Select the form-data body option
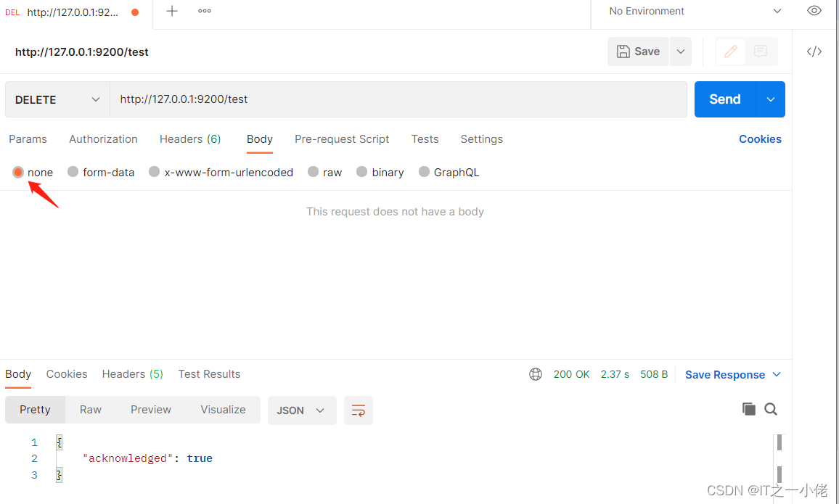Image resolution: width=839 pixels, height=504 pixels. (73, 172)
